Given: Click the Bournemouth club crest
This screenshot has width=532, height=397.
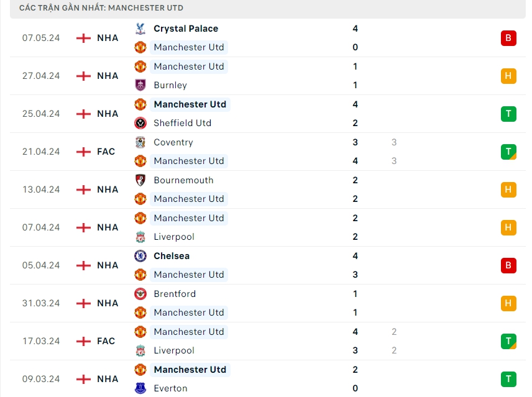Looking at the screenshot, I should pos(140,180).
